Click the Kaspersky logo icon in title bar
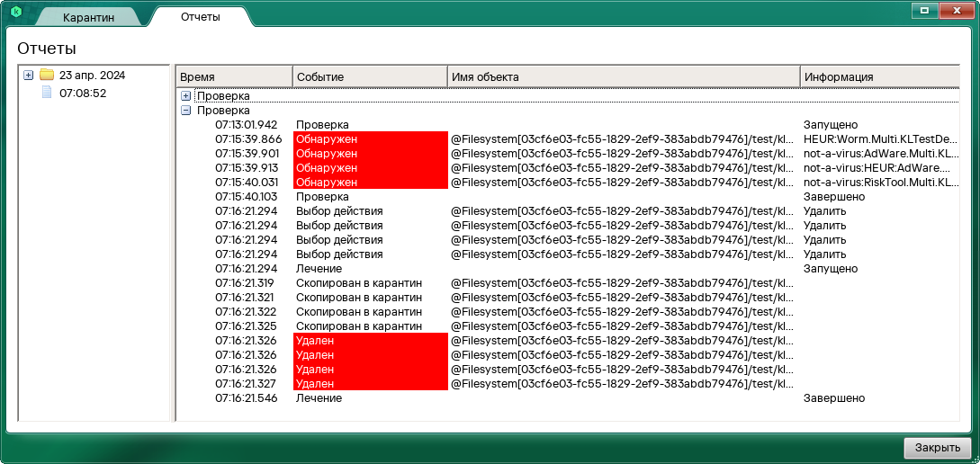The height and width of the screenshot is (464, 980). [x=15, y=12]
